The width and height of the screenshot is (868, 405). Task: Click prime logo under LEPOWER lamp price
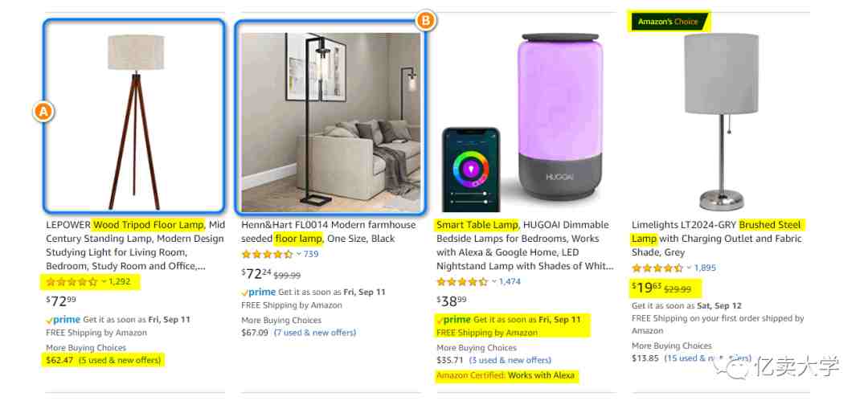[x=63, y=320]
